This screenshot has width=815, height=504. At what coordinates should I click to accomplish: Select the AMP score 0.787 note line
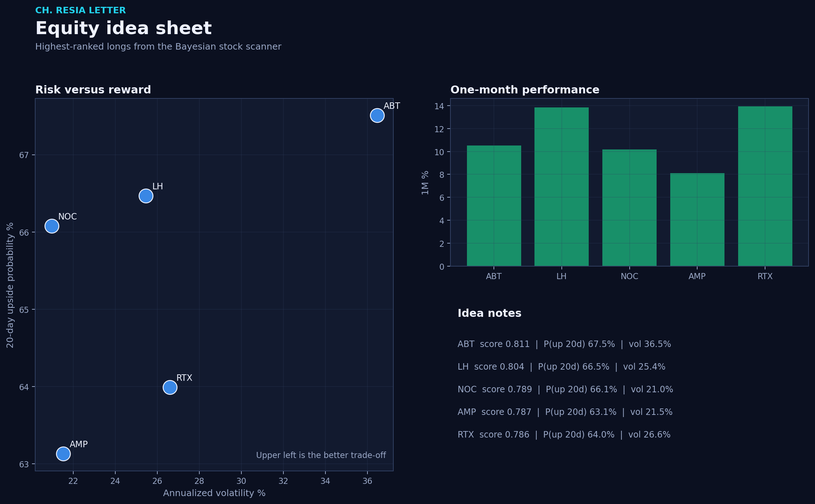tap(565, 412)
